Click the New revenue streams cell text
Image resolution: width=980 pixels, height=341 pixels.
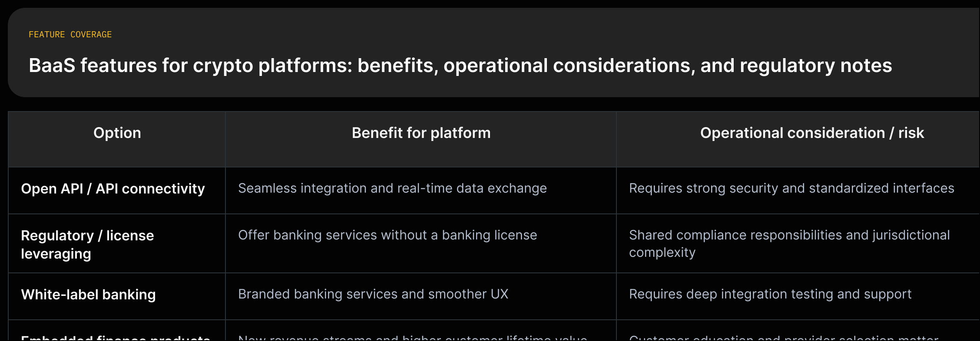point(413,338)
